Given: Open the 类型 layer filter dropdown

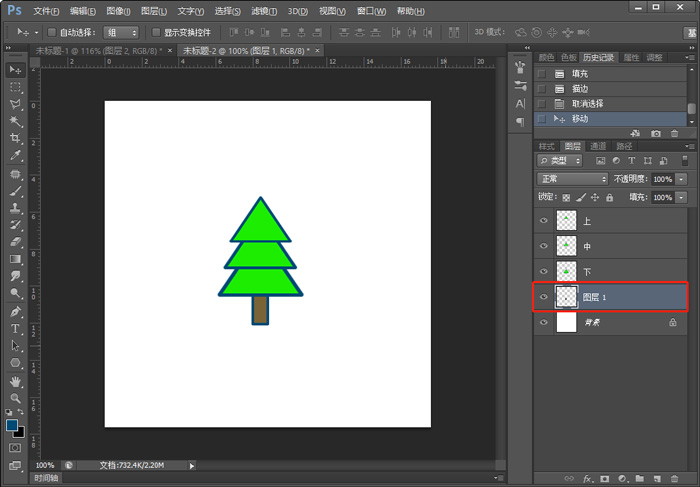Looking at the screenshot, I should 560,161.
